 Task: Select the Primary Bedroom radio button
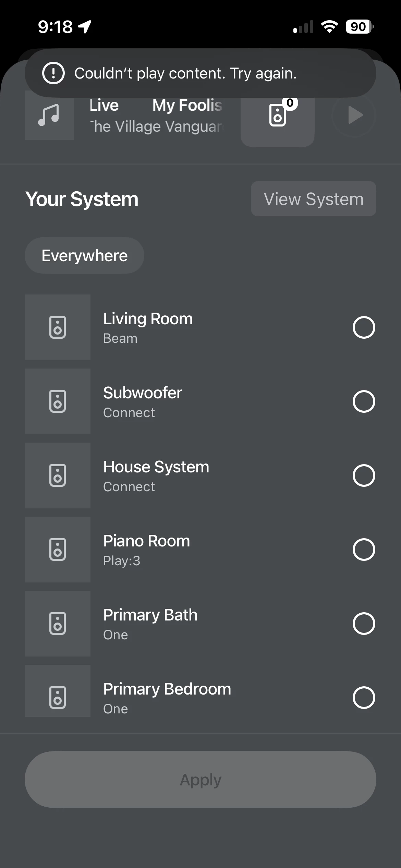tap(364, 697)
